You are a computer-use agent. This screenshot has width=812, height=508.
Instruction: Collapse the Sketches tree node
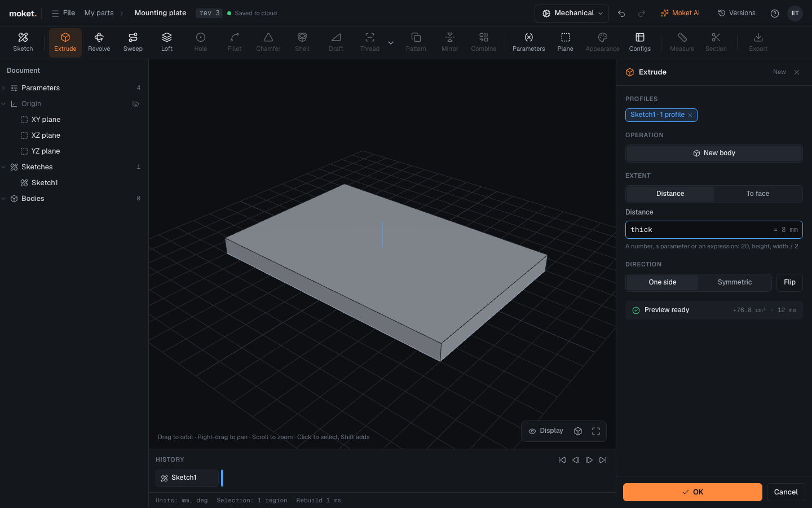[x=4, y=167]
